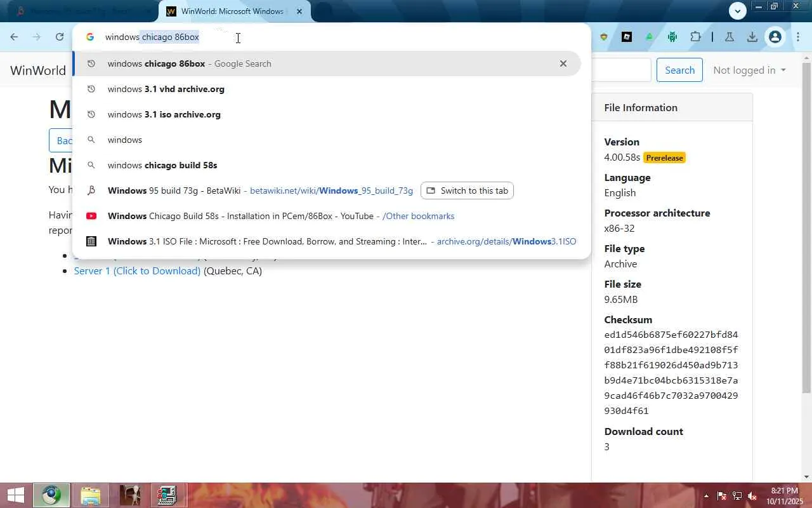Click the WinWorld site search field
Viewport: 812px width, 508px height.
click(620, 70)
